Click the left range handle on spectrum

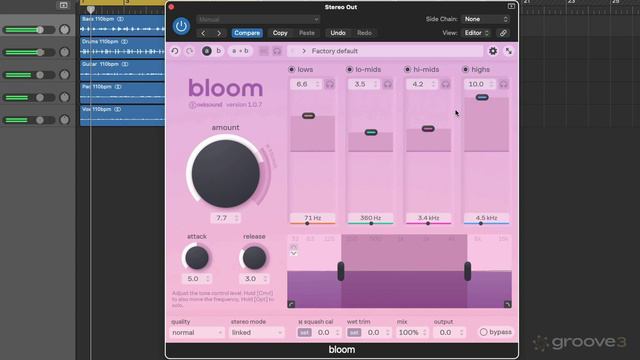(x=341, y=271)
